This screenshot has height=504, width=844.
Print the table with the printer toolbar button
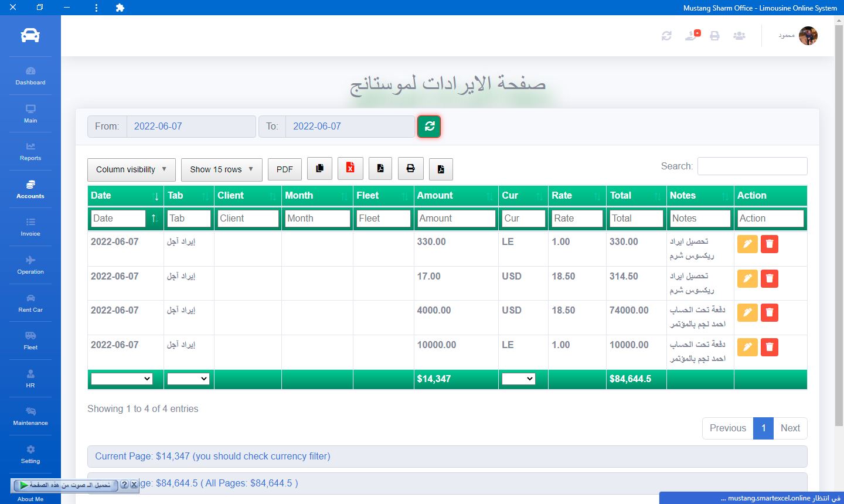(410, 169)
